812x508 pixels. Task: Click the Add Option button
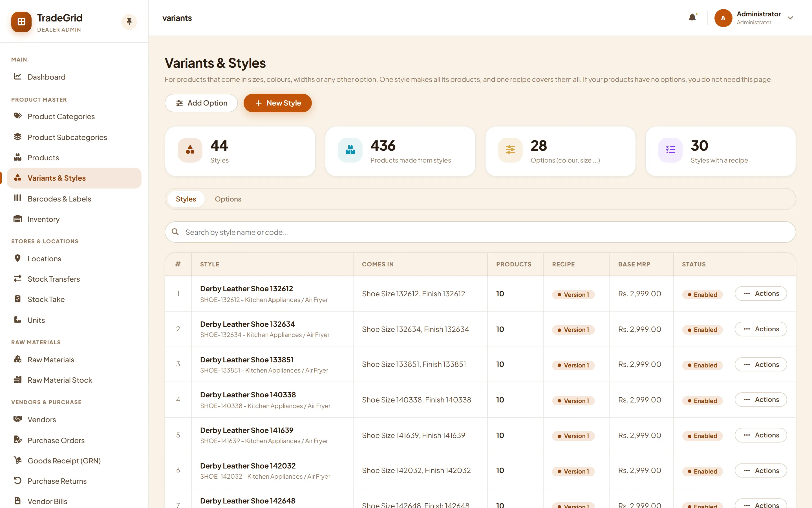(x=201, y=103)
